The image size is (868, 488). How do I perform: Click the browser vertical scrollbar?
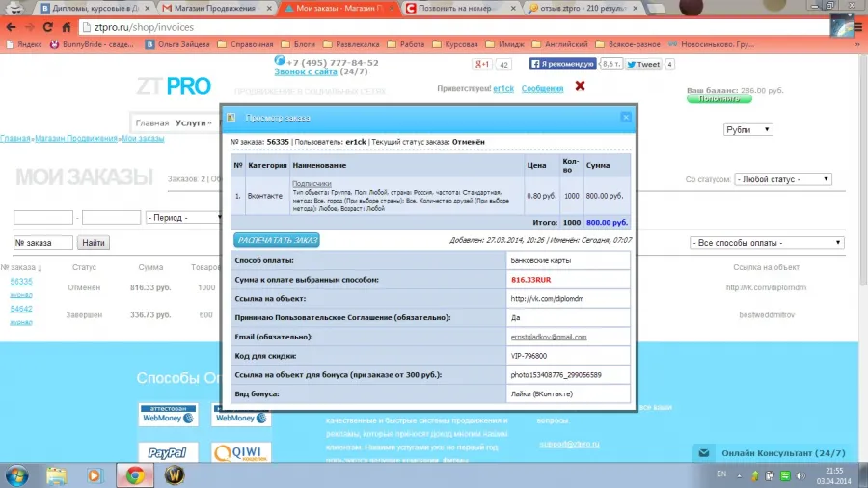coord(863,171)
